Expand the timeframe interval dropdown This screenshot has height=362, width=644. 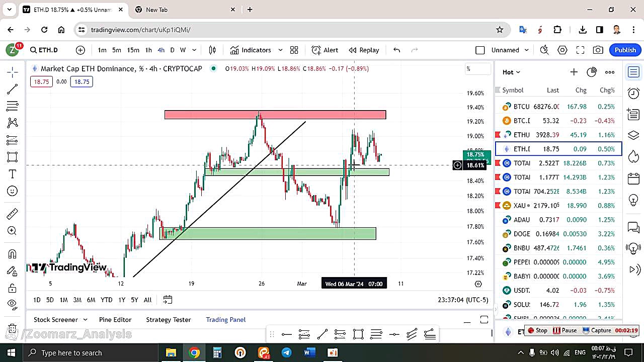pyautogui.click(x=194, y=50)
